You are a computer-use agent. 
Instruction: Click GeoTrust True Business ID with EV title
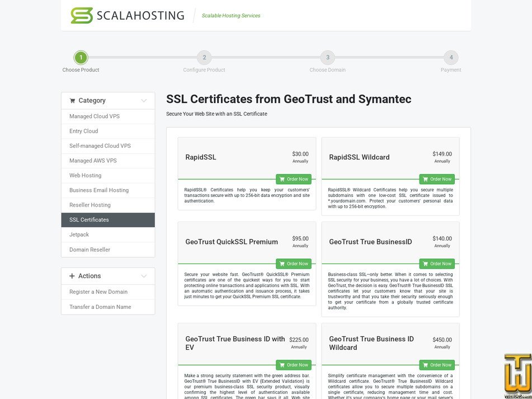click(x=235, y=343)
